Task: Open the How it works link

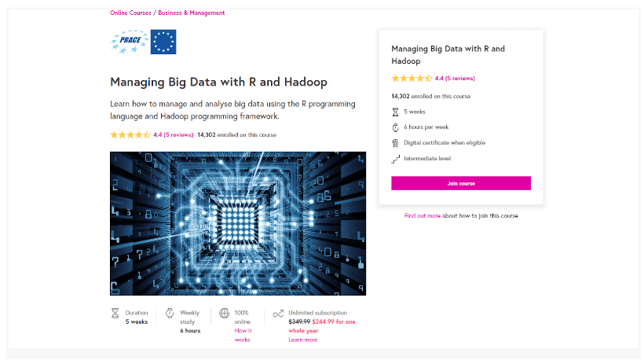Action: pos(243,336)
